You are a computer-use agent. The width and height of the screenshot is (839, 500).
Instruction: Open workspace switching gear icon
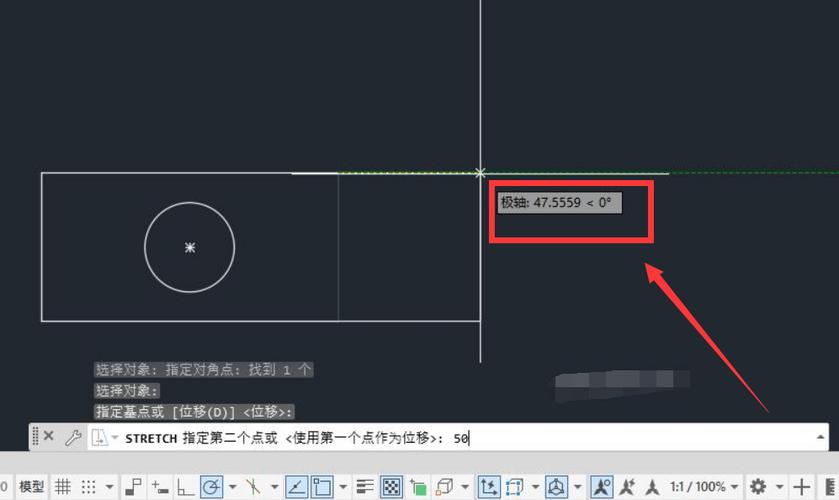(x=758, y=487)
